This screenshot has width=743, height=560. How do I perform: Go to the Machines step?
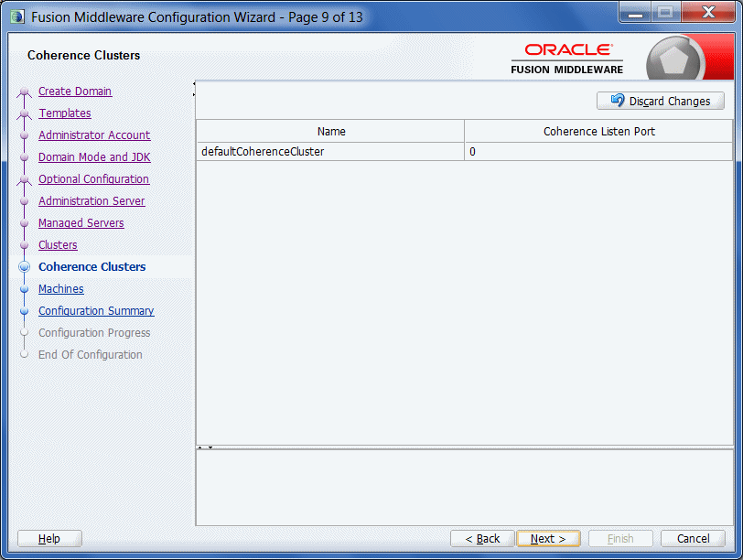(x=61, y=288)
